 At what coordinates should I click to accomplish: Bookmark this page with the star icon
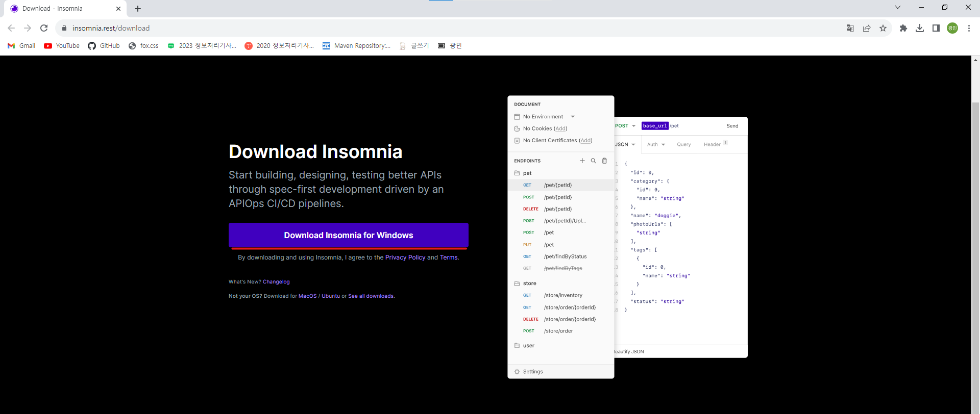tap(883, 28)
